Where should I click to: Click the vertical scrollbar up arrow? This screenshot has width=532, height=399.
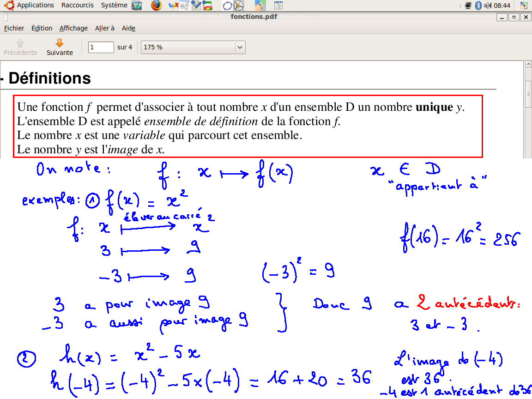tap(528, 64)
